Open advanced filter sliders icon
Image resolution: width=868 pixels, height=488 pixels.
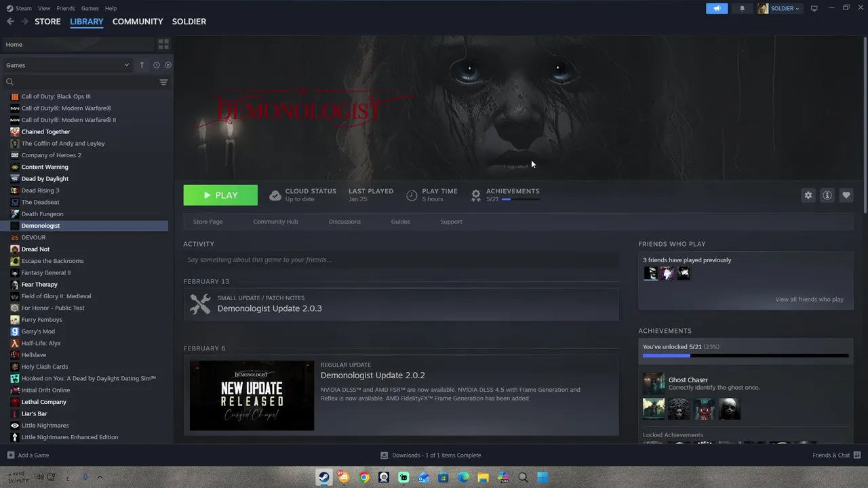[x=163, y=82]
